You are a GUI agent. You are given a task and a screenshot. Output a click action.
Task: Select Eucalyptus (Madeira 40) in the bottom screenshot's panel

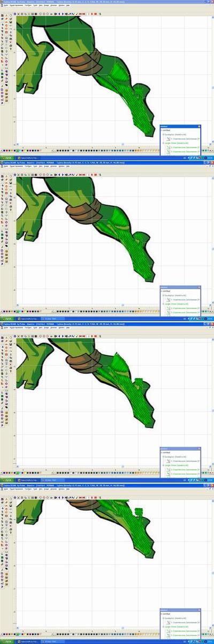(x=175, y=618)
